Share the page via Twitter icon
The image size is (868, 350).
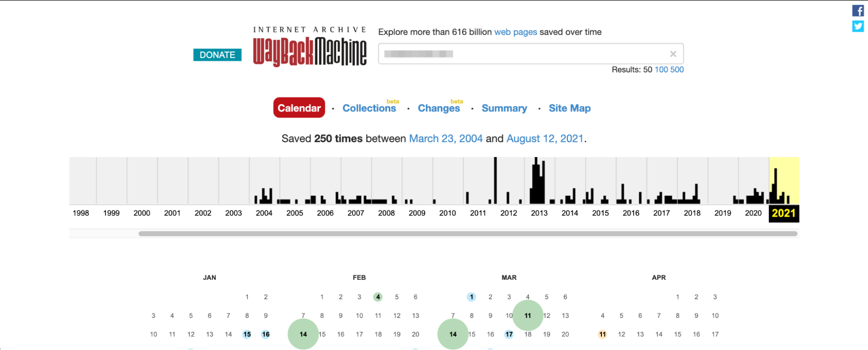click(x=858, y=26)
